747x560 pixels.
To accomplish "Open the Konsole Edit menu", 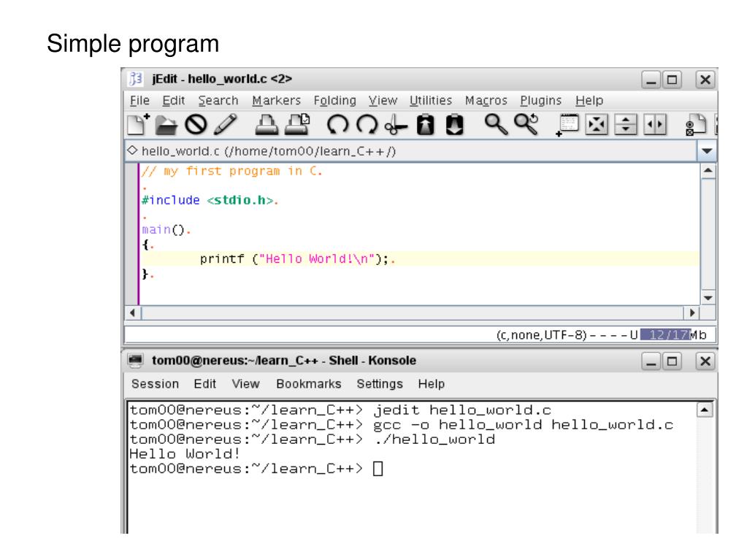I will tap(205, 384).
